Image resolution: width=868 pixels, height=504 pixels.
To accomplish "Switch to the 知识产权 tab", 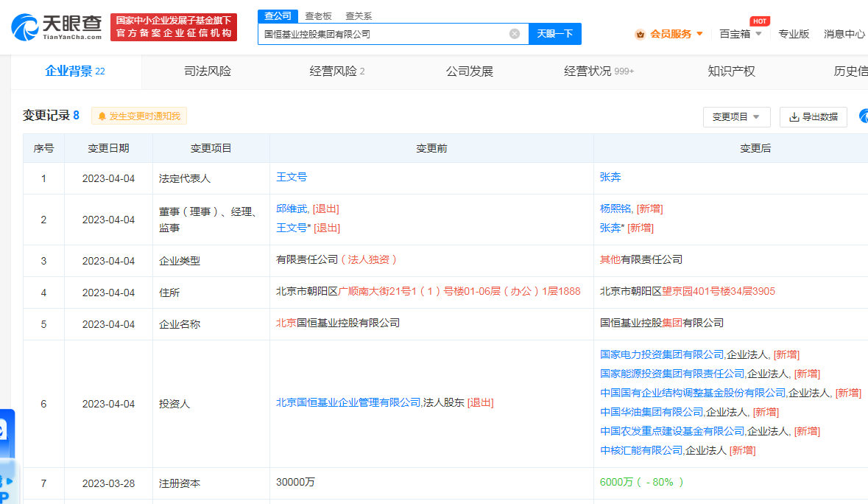I will pos(731,71).
